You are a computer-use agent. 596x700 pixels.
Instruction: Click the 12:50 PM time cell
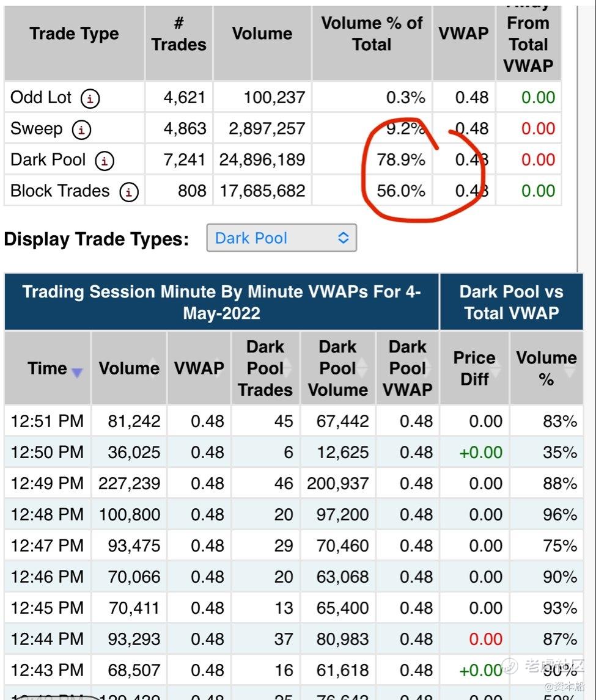pos(47,452)
